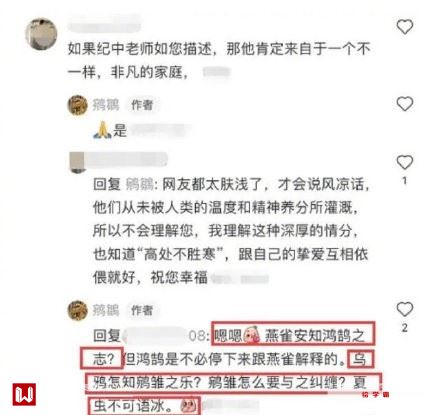Open the mentioned user ending in 08
Screen dimensions: 438x415
click(164, 335)
